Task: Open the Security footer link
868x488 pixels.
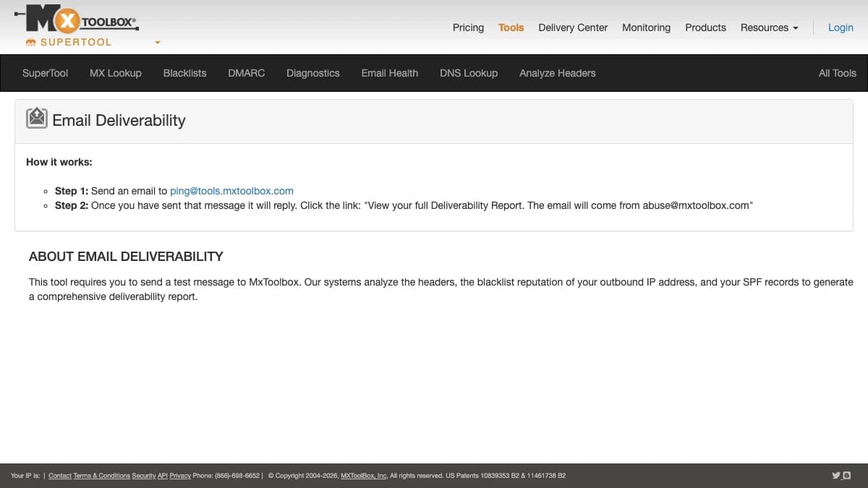Action: (144, 476)
